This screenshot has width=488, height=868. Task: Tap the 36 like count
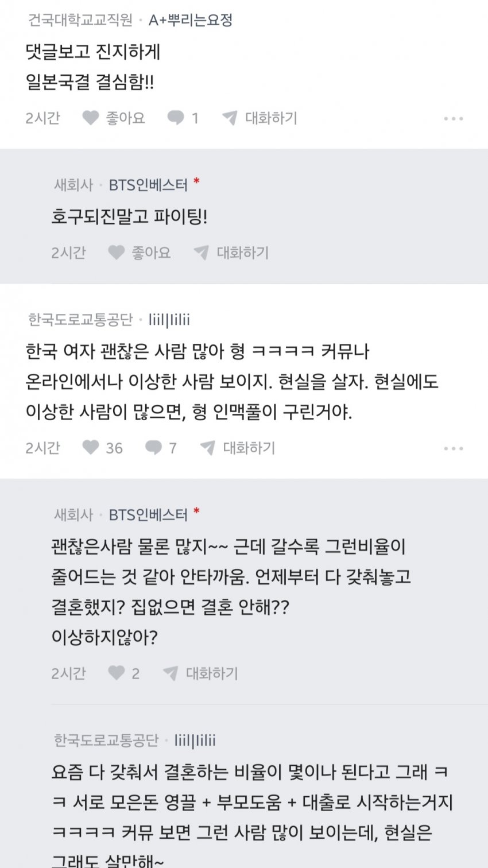pos(114,448)
